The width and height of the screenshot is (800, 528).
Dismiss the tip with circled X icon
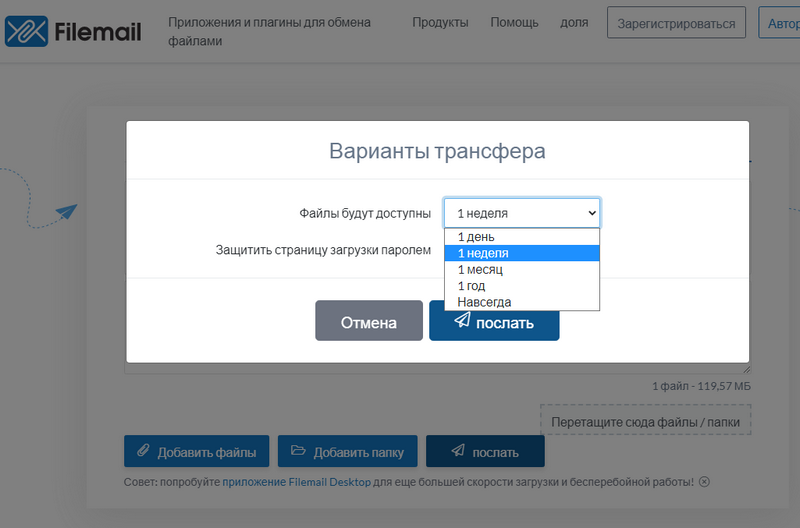pyautogui.click(x=704, y=482)
